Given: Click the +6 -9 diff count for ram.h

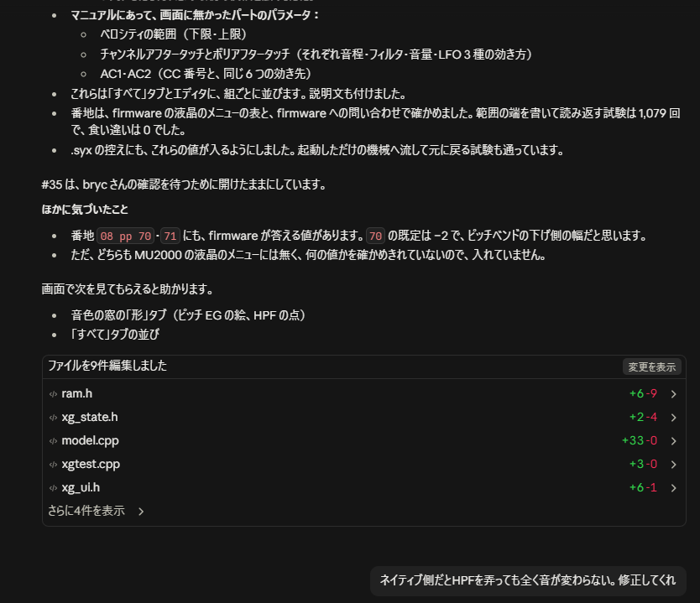Looking at the screenshot, I should point(643,394).
